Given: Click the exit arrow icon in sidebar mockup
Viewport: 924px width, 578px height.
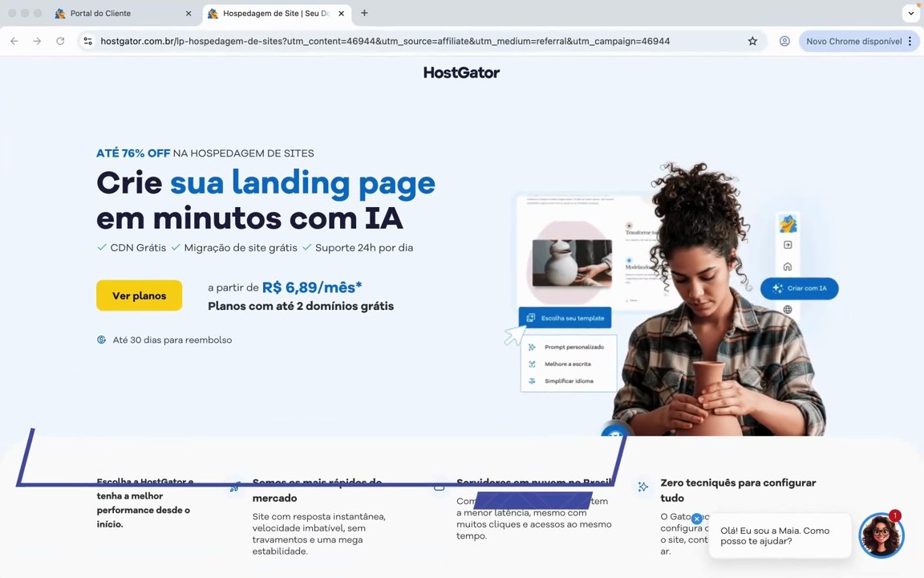Looking at the screenshot, I should click(x=788, y=245).
